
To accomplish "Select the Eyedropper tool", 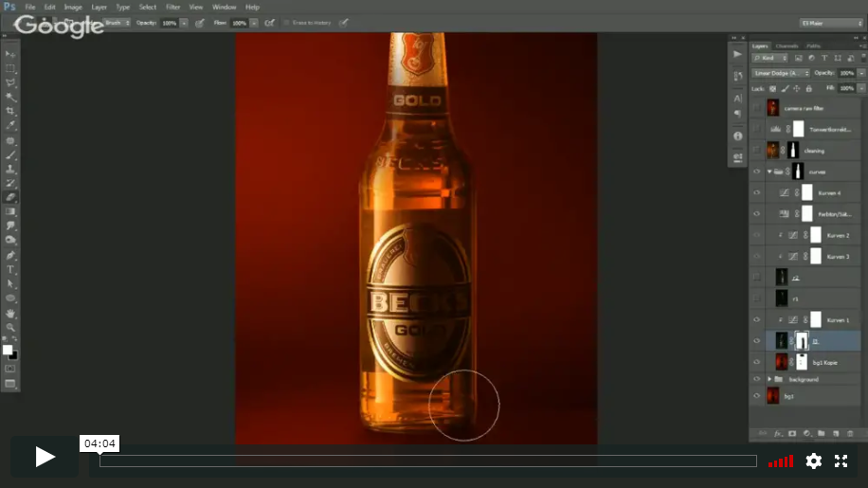I will point(10,126).
